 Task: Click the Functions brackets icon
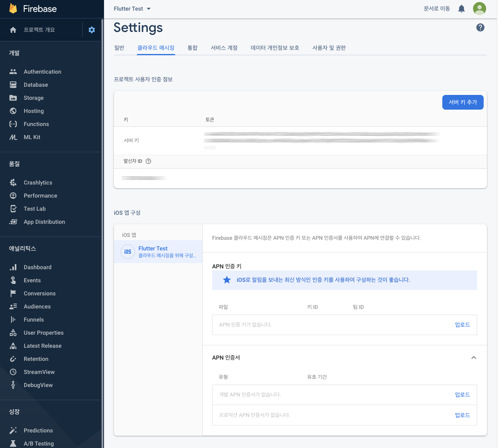click(x=13, y=124)
